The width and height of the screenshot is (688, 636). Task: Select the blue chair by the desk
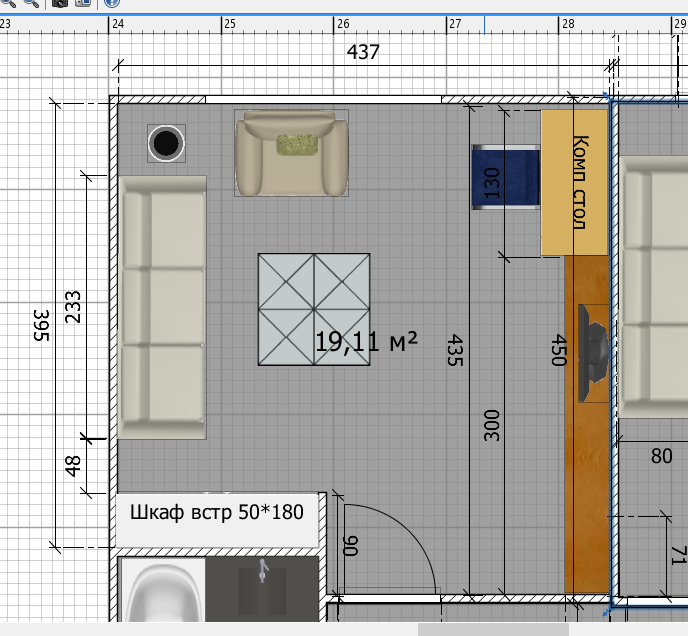point(505,176)
